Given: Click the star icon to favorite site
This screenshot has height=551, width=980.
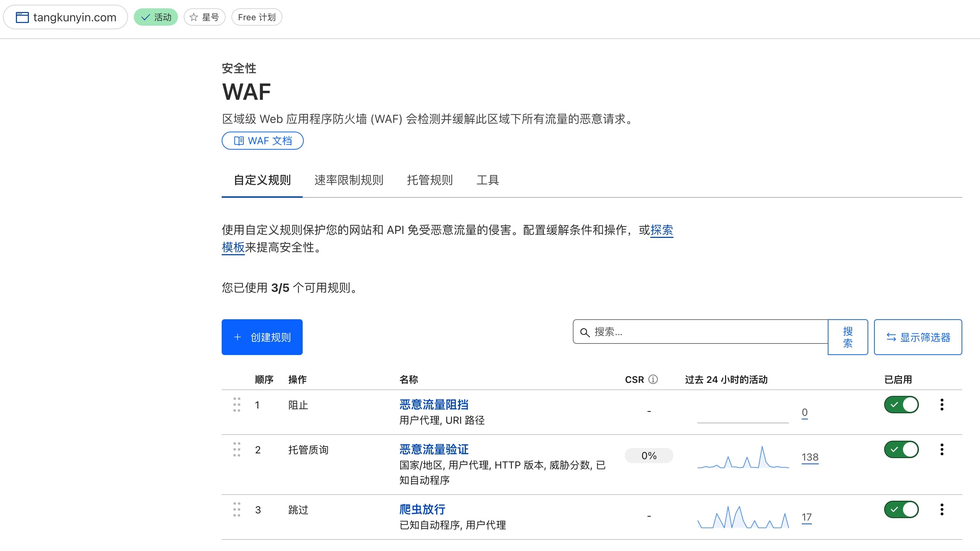Looking at the screenshot, I should [x=193, y=17].
